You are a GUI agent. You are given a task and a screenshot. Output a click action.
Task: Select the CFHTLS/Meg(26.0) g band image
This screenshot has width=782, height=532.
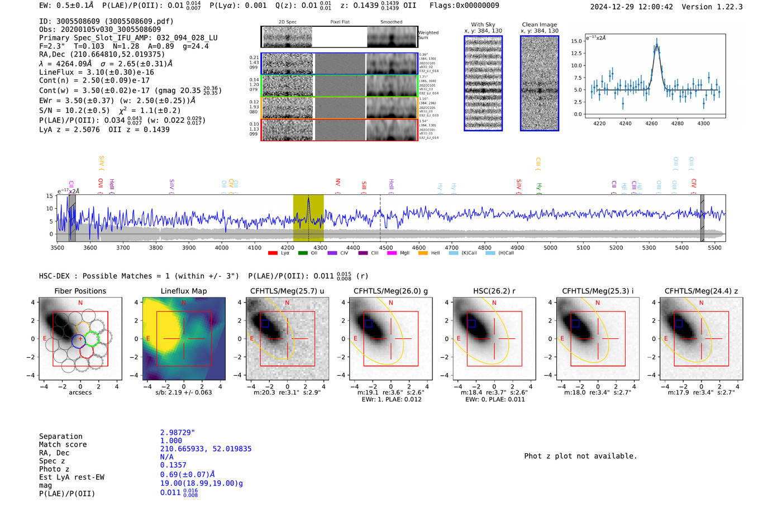pyautogui.click(x=391, y=338)
